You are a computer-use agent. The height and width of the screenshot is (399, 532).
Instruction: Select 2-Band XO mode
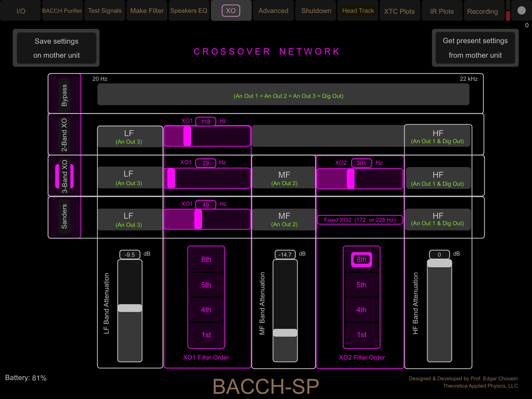pos(64,135)
